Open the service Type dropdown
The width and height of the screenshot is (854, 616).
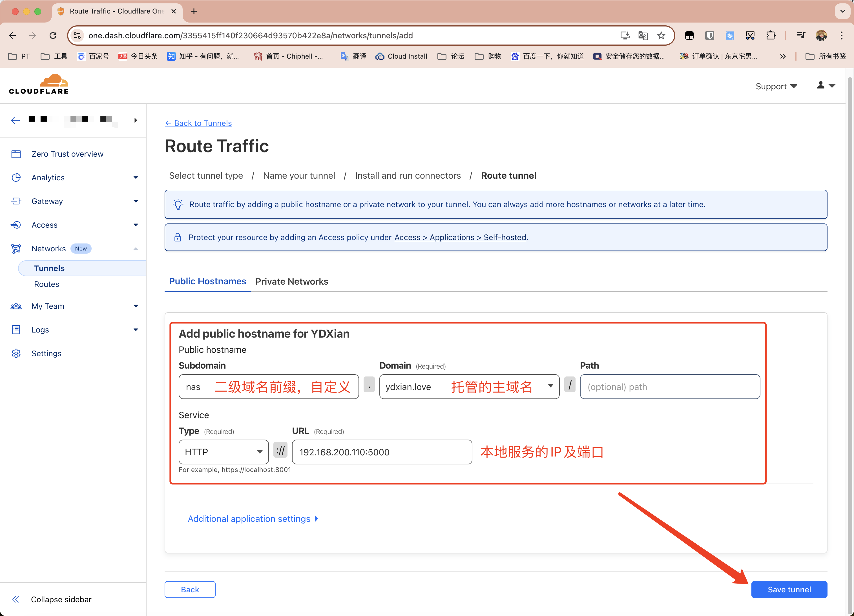pos(224,452)
